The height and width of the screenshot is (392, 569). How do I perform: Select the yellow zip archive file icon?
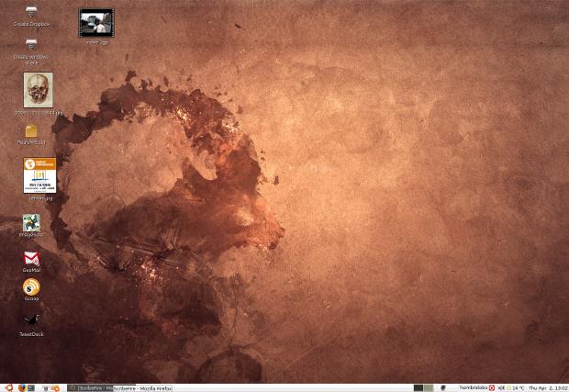pyautogui.click(x=31, y=131)
